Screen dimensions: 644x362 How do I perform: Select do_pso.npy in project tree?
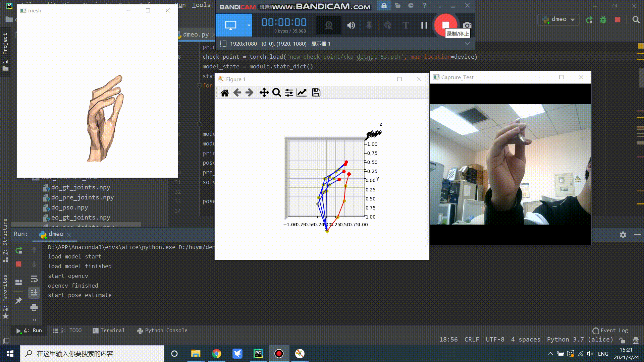coord(69,207)
